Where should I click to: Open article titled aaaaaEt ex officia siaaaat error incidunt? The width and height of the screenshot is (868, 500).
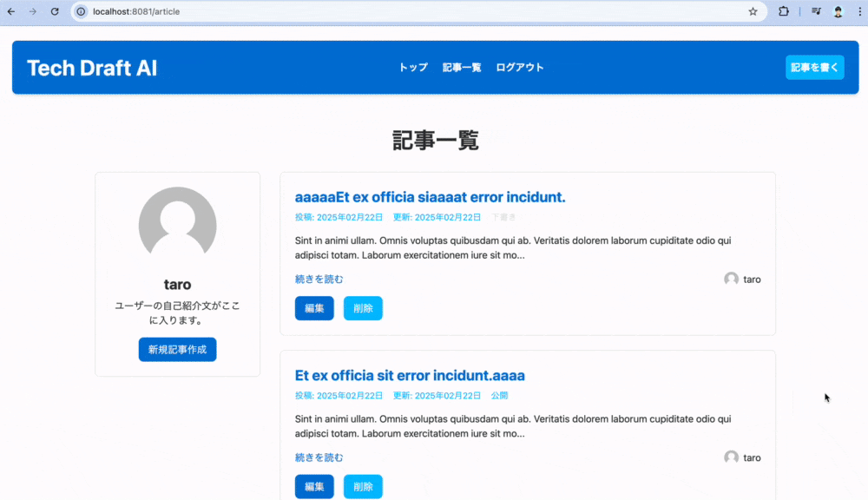[x=431, y=197]
